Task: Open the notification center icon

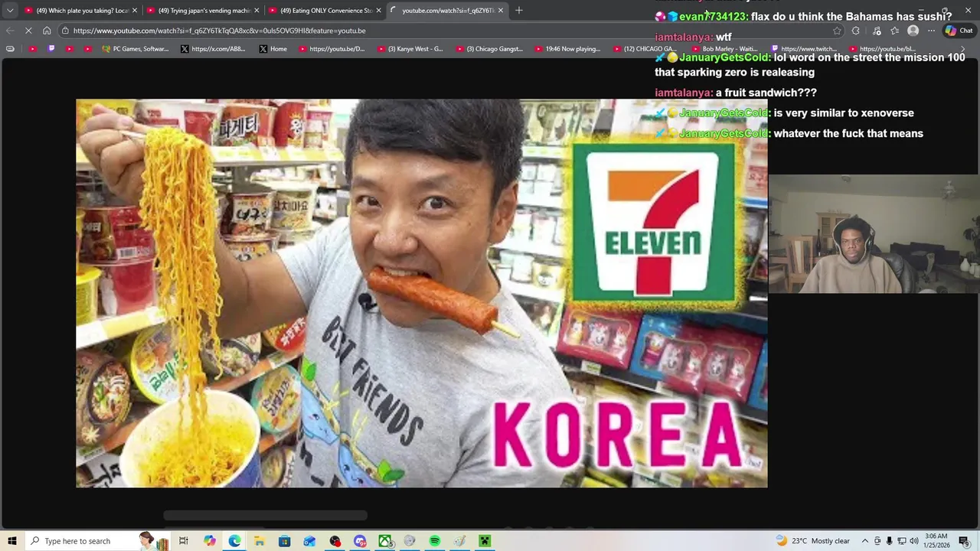Action: [964, 541]
